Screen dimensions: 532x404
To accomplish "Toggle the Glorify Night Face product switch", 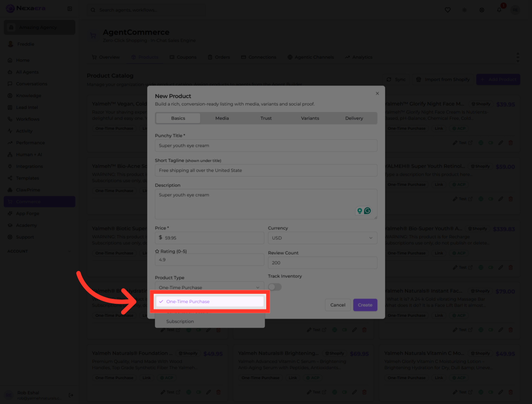I will [x=491, y=143].
